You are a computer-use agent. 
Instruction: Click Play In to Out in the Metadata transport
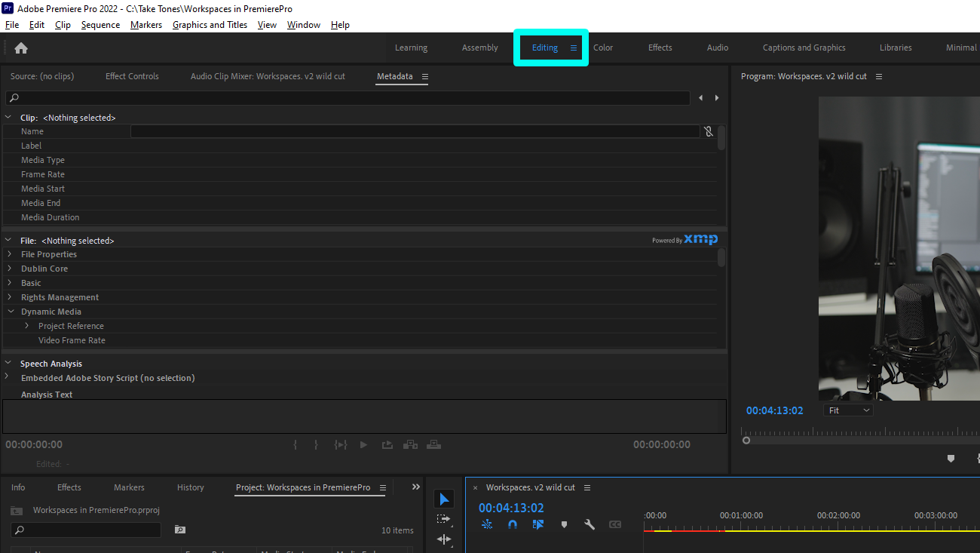click(x=341, y=445)
